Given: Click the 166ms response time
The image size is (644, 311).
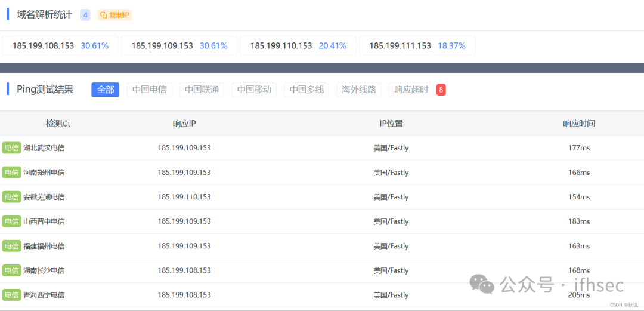Looking at the screenshot, I should click(x=579, y=173).
